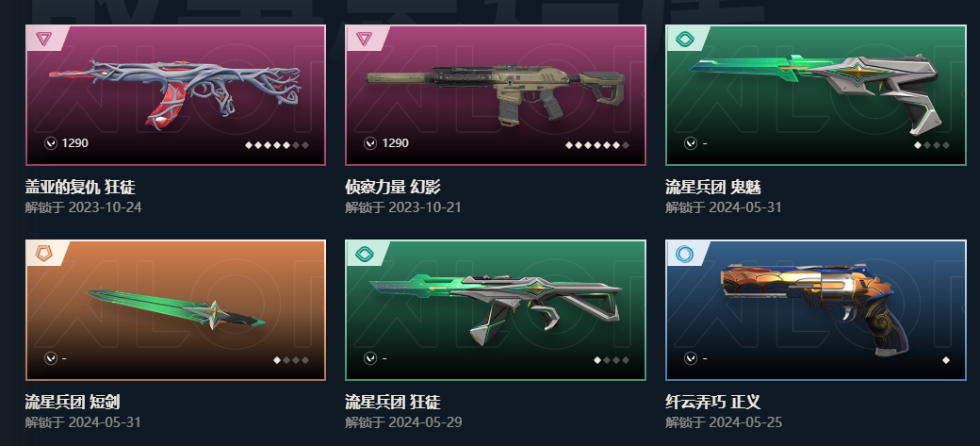Click the 盖亚的复仇 狂徒 title text
The width and height of the screenshot is (980, 446).
pos(80,187)
